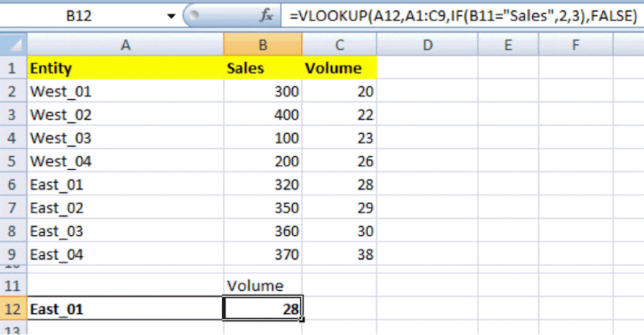Select column B header
This screenshot has height=335, width=644.
263,46
